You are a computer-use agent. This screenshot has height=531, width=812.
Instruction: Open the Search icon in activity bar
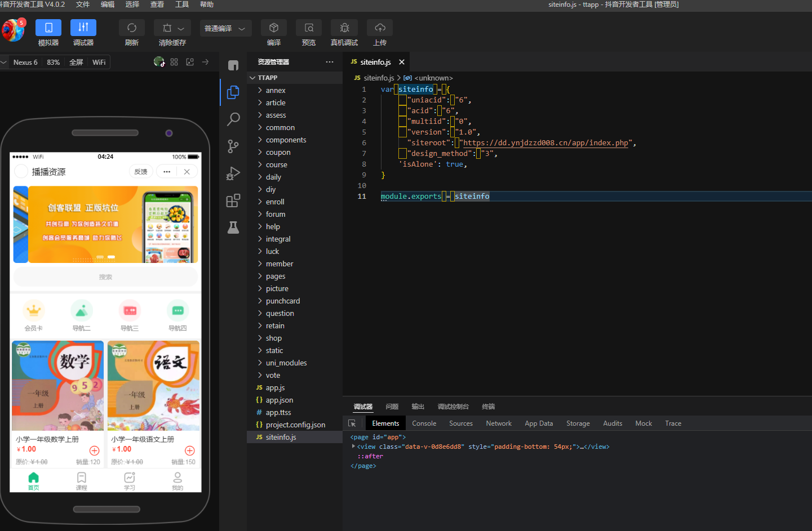coord(233,119)
